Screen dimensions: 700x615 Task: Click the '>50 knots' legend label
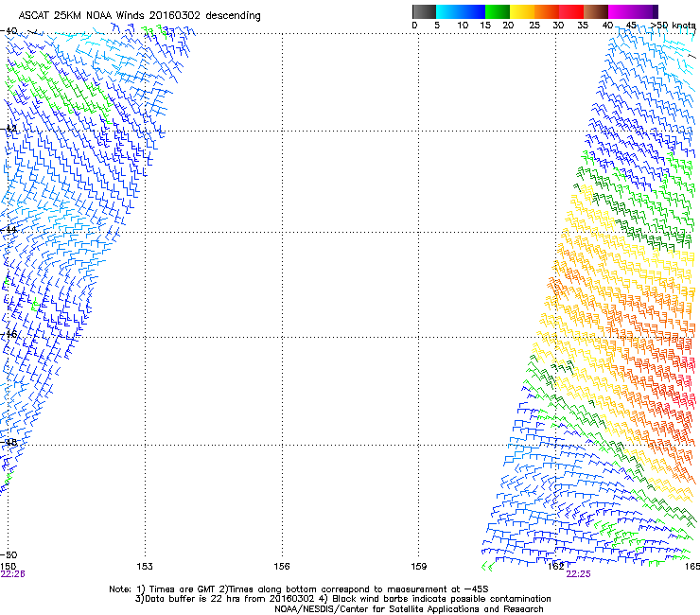[673, 26]
